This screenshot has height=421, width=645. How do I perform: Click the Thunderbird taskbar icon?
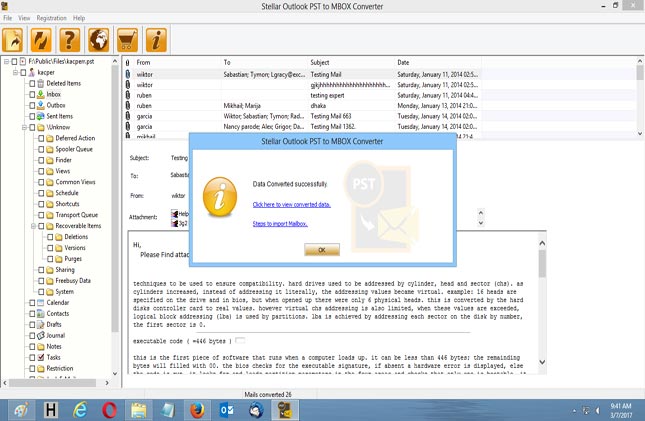(256, 410)
